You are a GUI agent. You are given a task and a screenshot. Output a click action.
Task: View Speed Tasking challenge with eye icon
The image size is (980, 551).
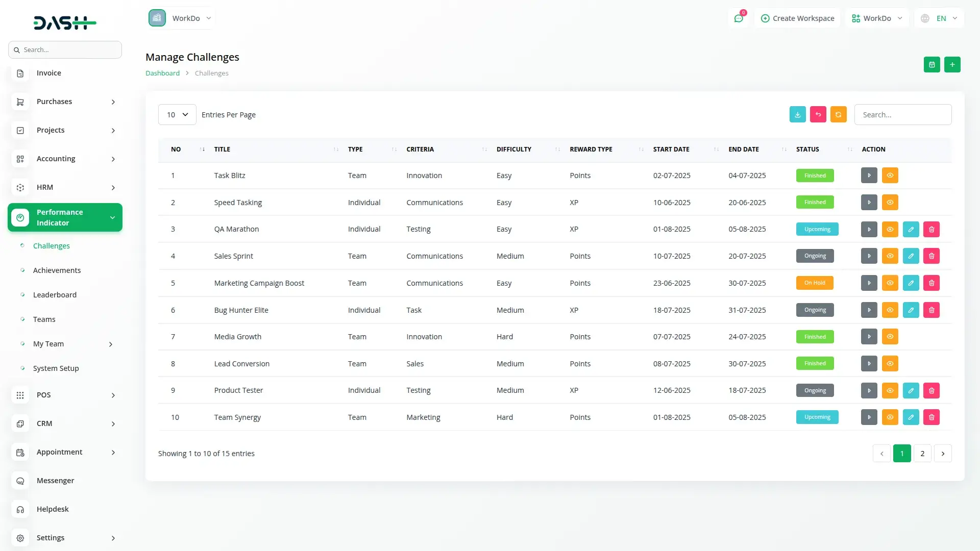click(890, 203)
